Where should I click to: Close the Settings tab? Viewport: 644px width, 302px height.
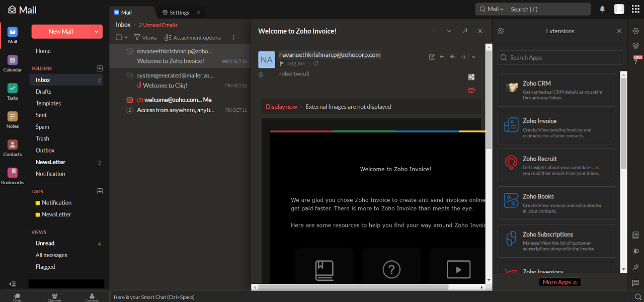199,12
